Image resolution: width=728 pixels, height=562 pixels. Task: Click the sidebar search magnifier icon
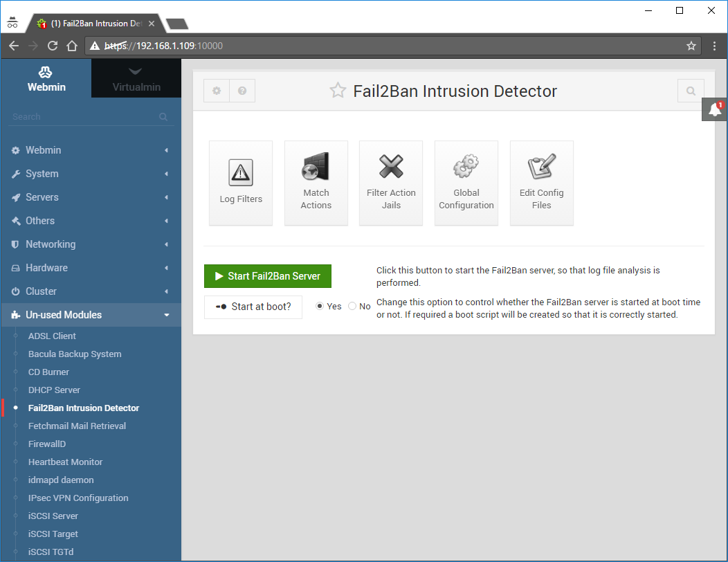pos(163,116)
